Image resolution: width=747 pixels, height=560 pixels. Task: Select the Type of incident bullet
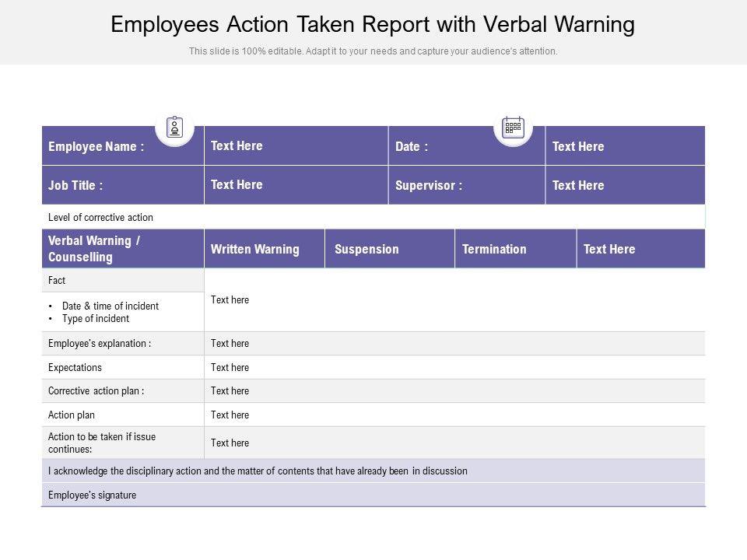coord(95,319)
